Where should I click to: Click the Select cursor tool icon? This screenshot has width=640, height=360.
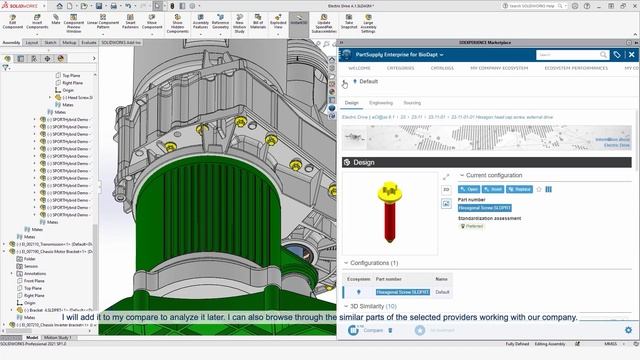tap(158, 6)
